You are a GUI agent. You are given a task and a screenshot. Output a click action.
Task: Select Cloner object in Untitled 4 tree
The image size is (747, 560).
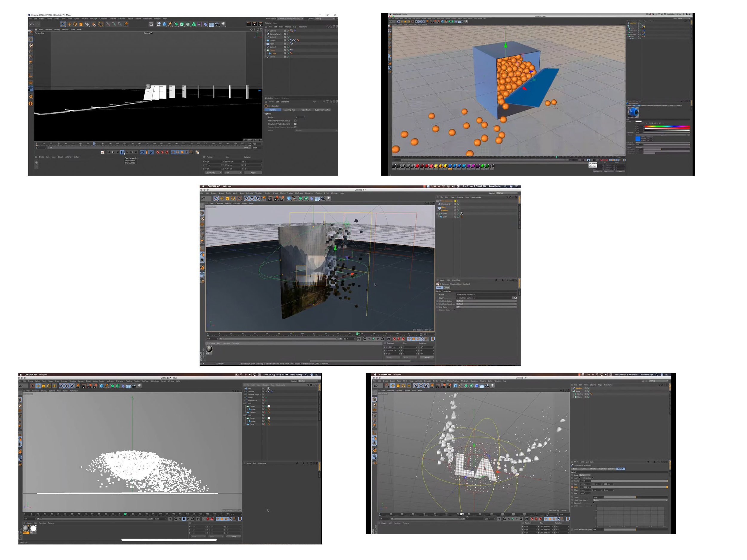click(x=444, y=213)
